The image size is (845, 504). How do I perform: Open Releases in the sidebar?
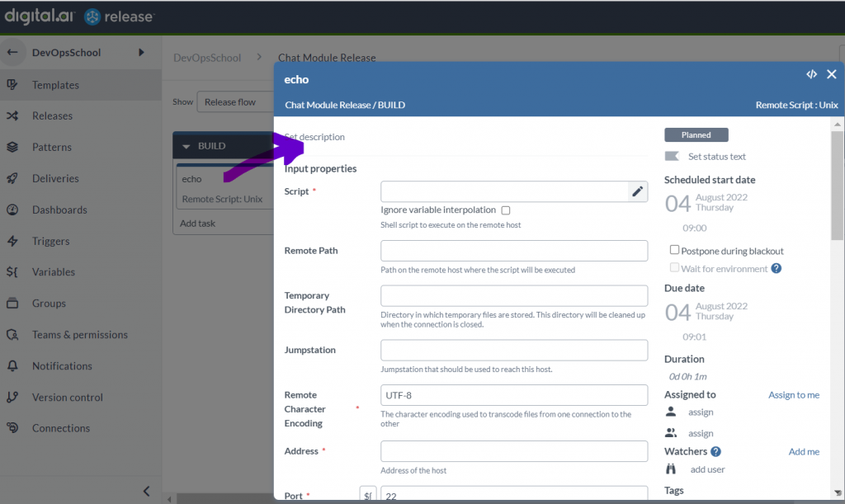pos(52,116)
